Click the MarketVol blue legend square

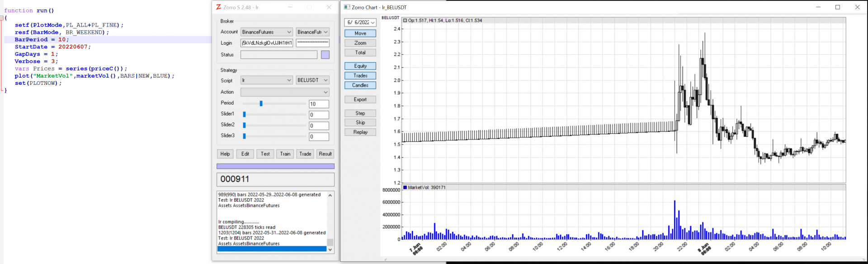tap(405, 187)
